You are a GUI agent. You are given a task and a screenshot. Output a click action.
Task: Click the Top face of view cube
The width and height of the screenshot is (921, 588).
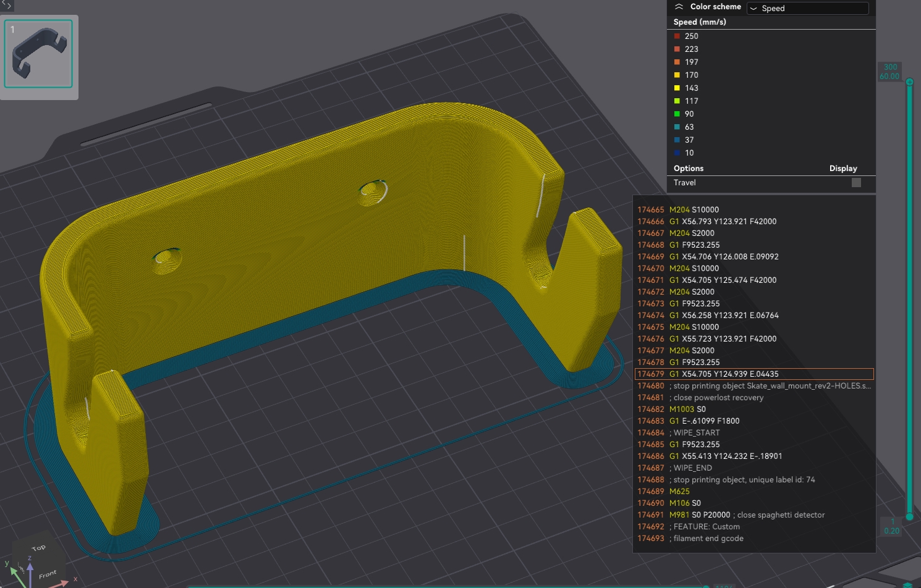coord(39,547)
